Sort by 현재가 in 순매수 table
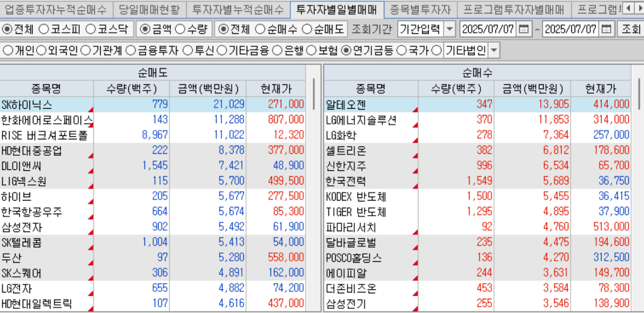This screenshot has height=313, width=644. click(601, 88)
